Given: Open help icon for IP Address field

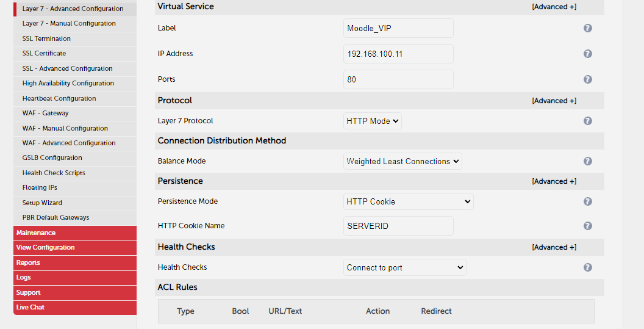Looking at the screenshot, I should [x=588, y=54].
